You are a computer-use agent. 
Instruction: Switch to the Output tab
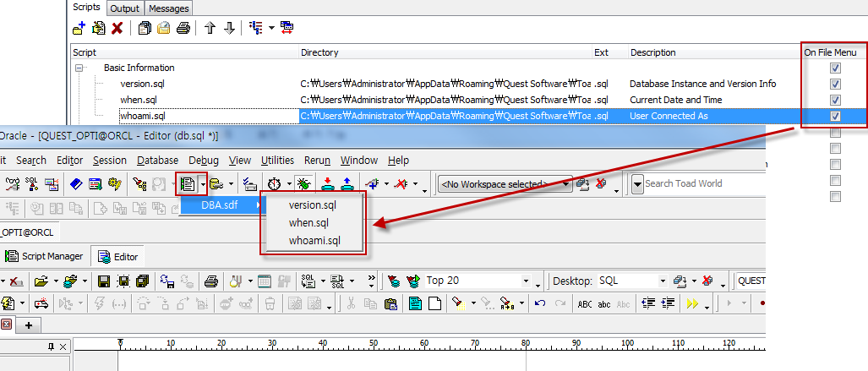(126, 8)
